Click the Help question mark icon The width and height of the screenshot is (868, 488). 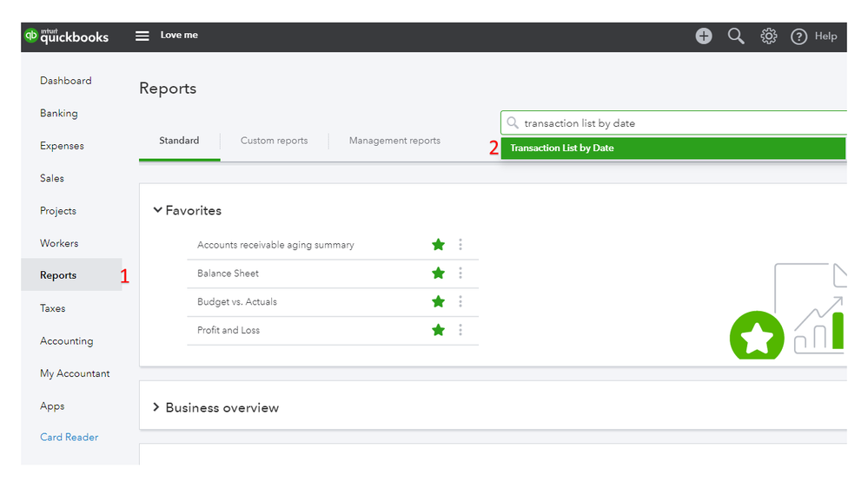[798, 36]
